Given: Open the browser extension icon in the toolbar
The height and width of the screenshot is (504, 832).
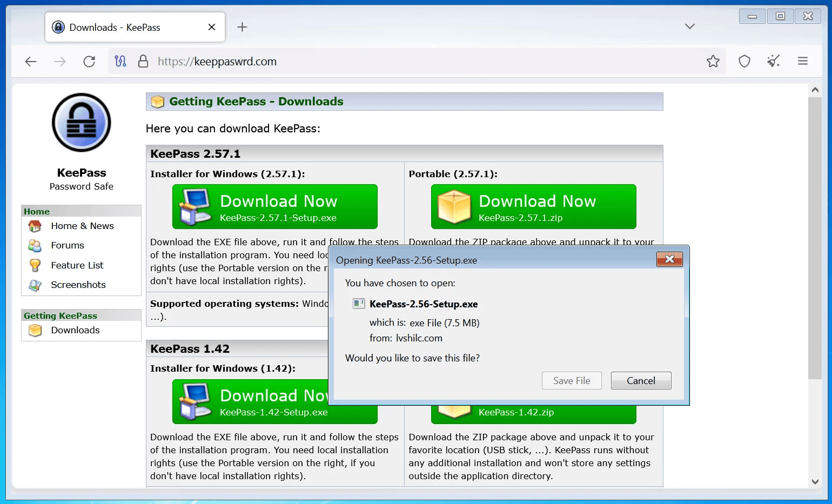Looking at the screenshot, I should [x=774, y=61].
